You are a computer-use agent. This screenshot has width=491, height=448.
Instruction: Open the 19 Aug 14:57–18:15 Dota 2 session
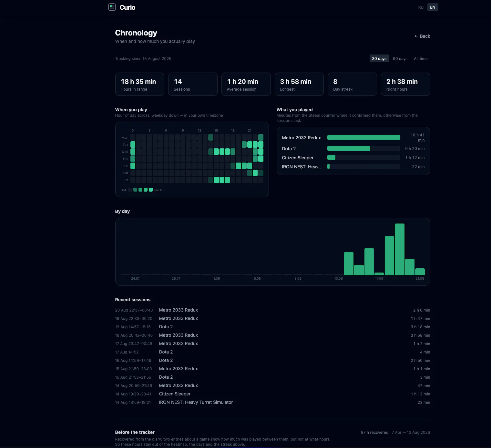272,327
